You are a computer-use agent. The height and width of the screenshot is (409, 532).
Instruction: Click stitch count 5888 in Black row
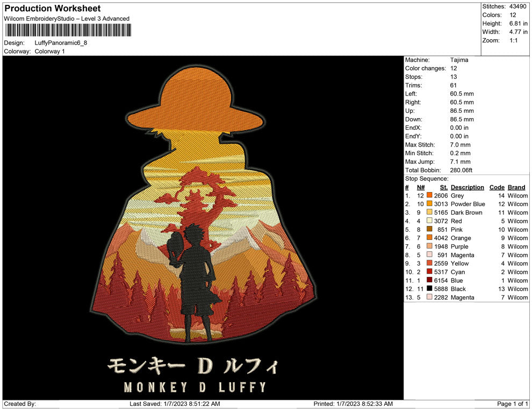441,289
